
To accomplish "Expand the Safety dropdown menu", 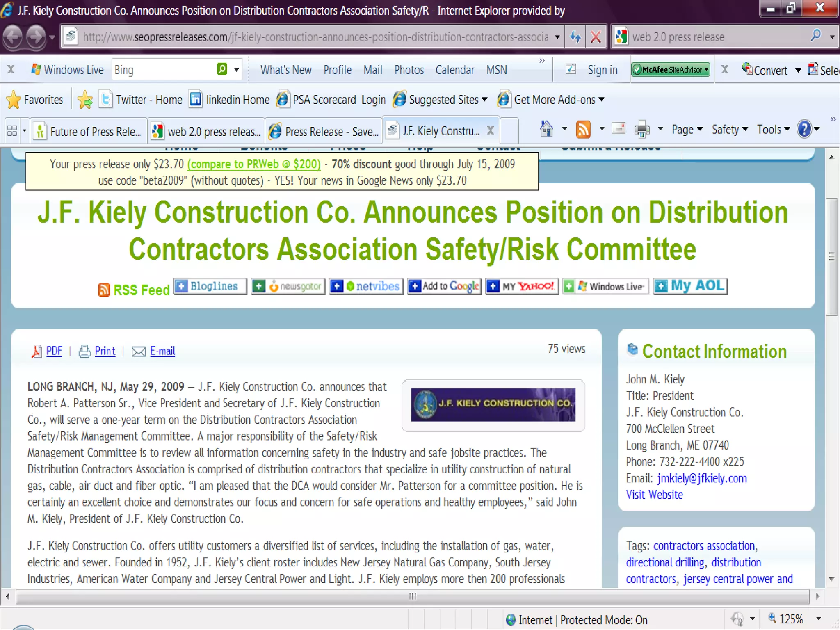I will point(729,129).
